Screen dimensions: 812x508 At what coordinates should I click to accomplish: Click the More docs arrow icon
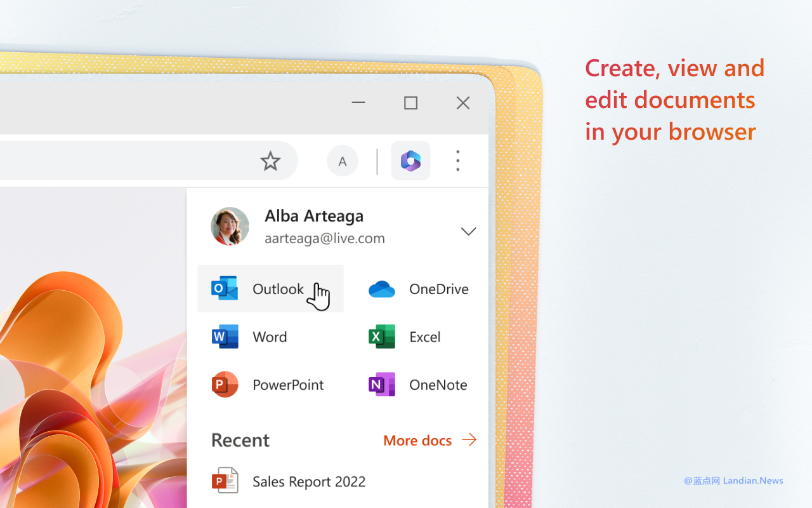click(x=468, y=439)
